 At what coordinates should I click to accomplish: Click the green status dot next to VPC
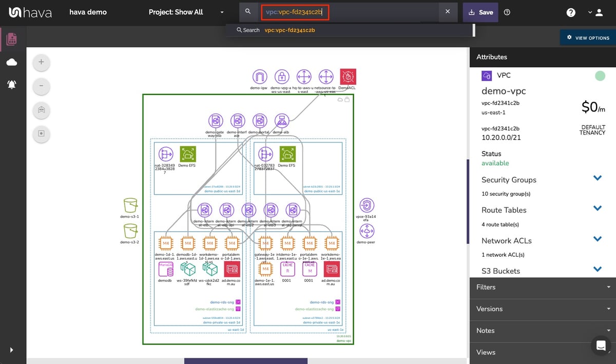pos(600,75)
